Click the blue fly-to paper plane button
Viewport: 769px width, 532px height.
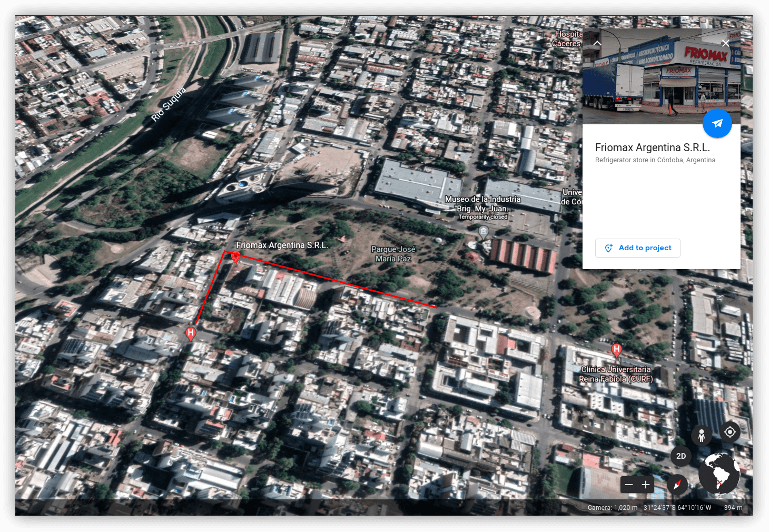click(x=717, y=123)
